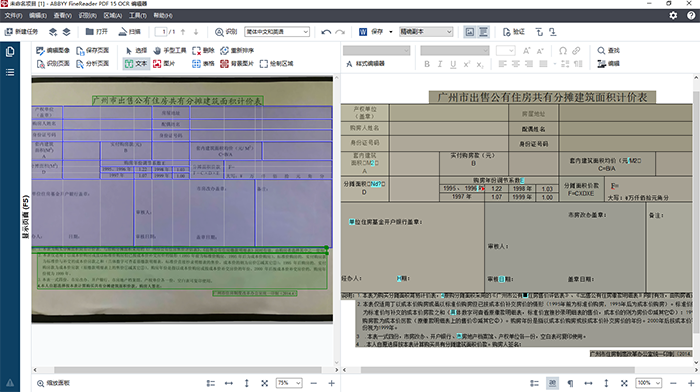Toggle subscript formatting
This screenshot has height=392, width=700.
480,64
